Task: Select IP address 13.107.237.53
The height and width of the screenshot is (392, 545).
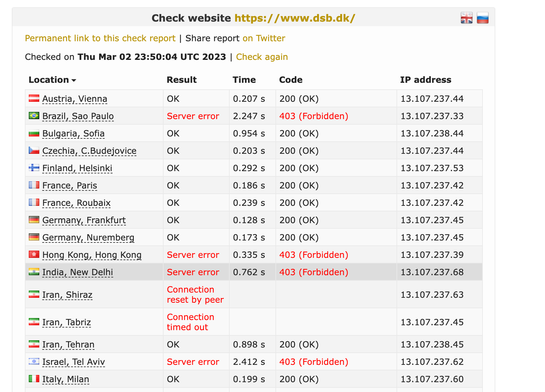Action: point(432,168)
